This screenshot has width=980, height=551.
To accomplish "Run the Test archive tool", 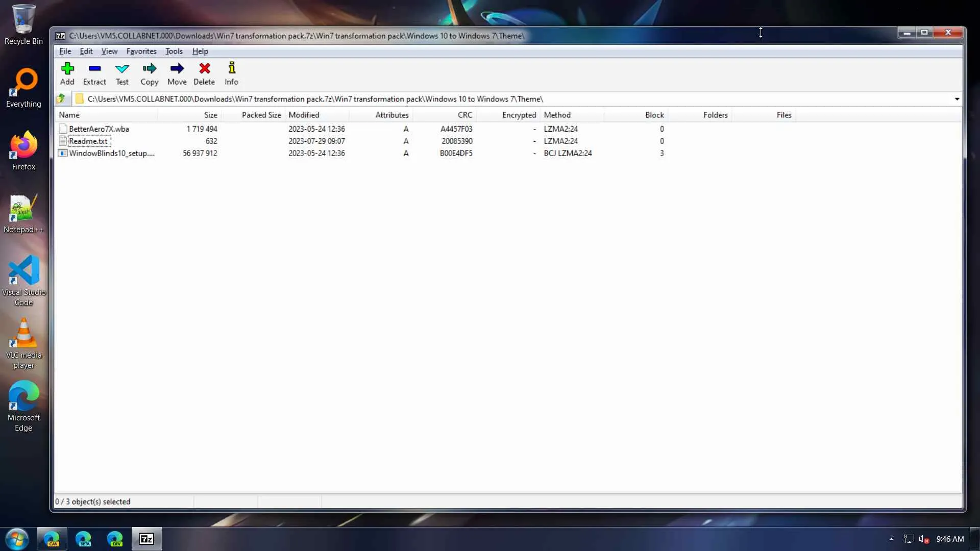I will tap(122, 73).
